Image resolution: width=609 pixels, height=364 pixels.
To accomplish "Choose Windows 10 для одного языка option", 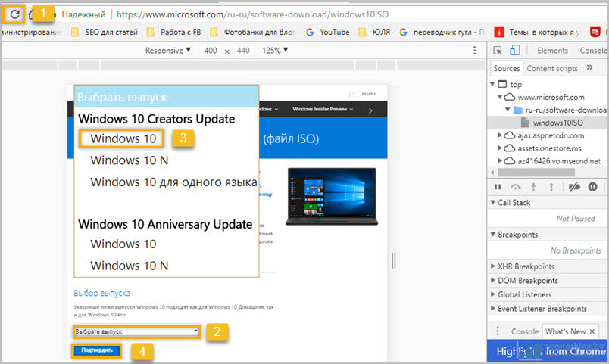I will 173,182.
